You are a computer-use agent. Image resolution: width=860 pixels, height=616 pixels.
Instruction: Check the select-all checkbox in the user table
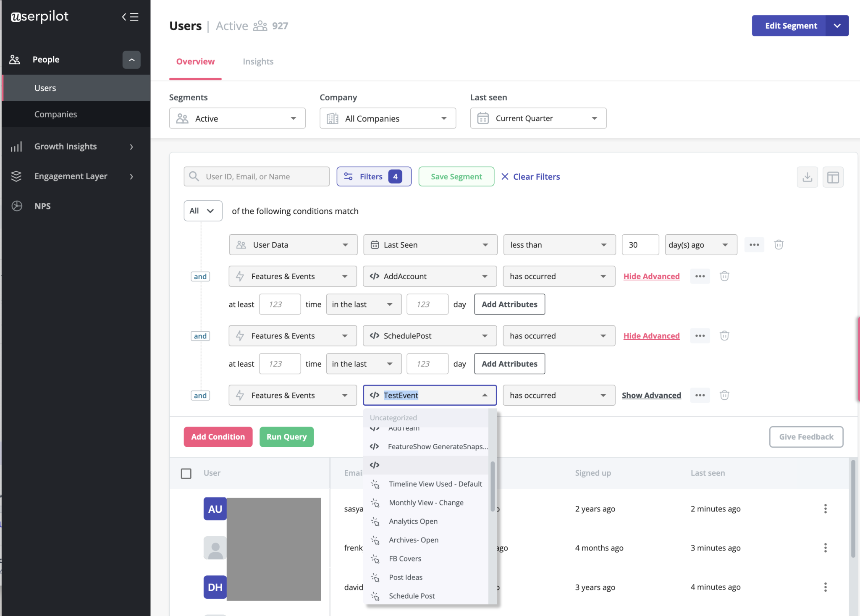186,473
